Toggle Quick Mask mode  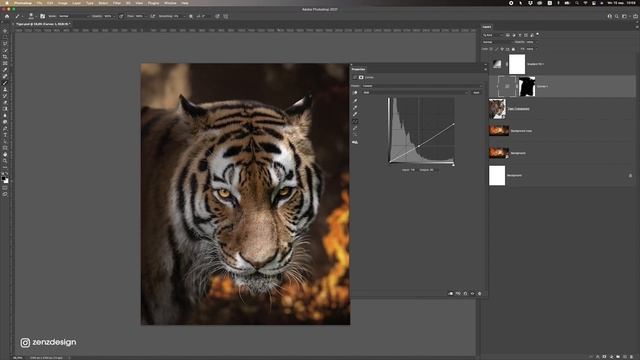(x=5, y=188)
